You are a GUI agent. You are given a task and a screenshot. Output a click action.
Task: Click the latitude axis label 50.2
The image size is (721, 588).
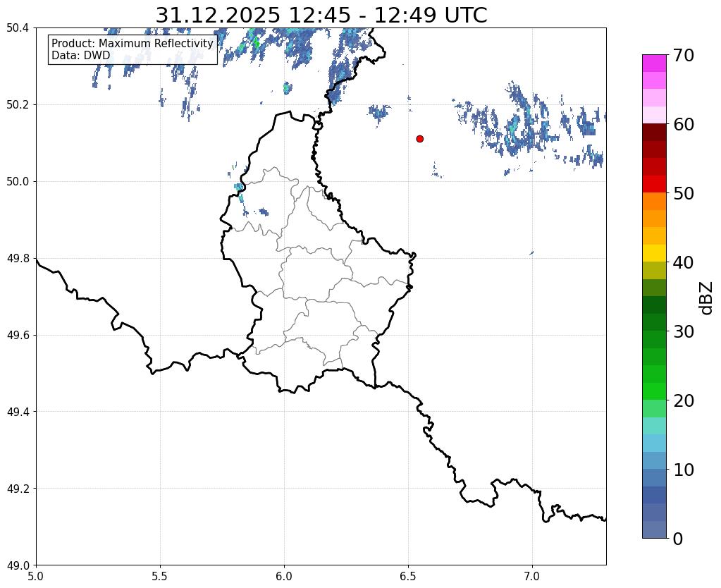point(18,105)
